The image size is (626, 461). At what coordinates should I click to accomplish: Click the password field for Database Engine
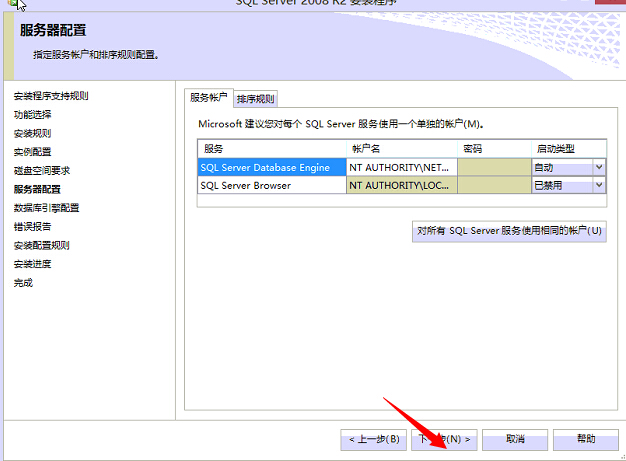coord(494,168)
